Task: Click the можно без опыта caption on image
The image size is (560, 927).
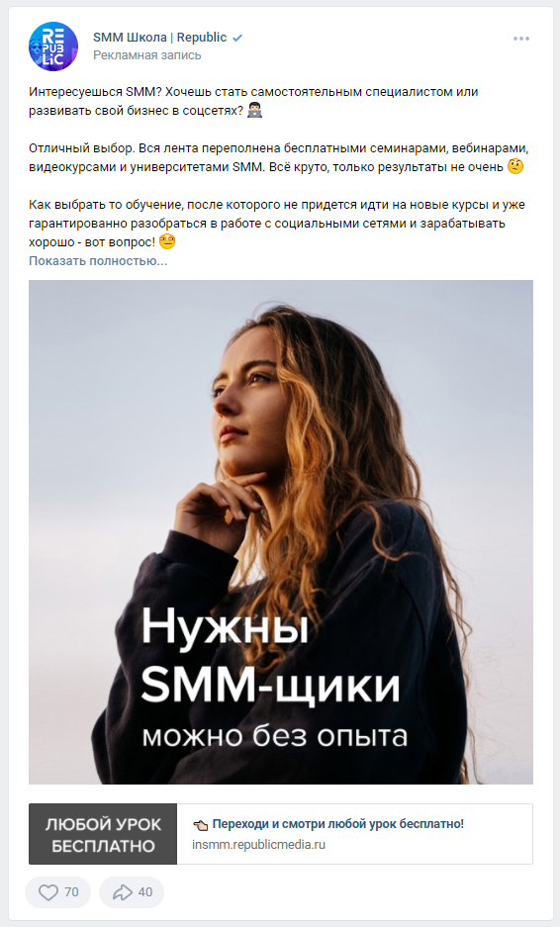Action: [275, 737]
